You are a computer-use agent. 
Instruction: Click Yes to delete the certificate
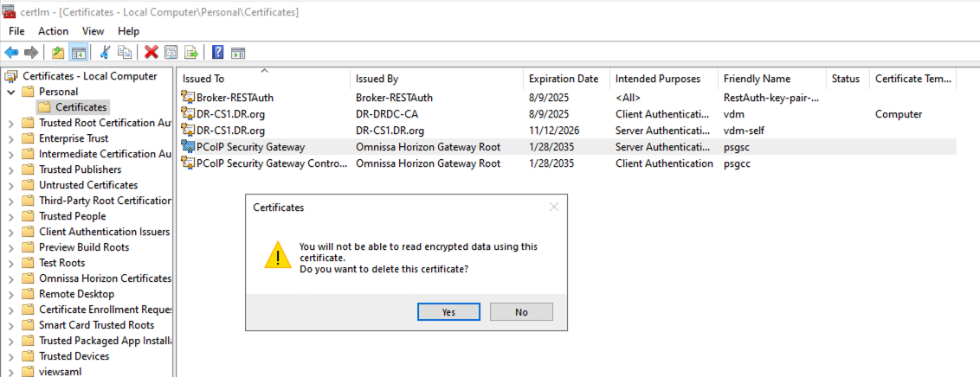448,312
